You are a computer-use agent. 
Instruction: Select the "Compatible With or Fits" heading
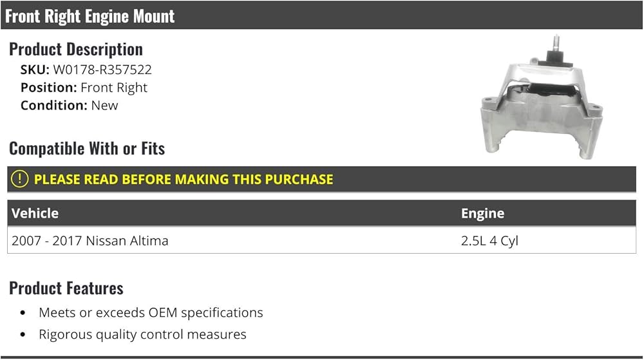[x=87, y=149]
